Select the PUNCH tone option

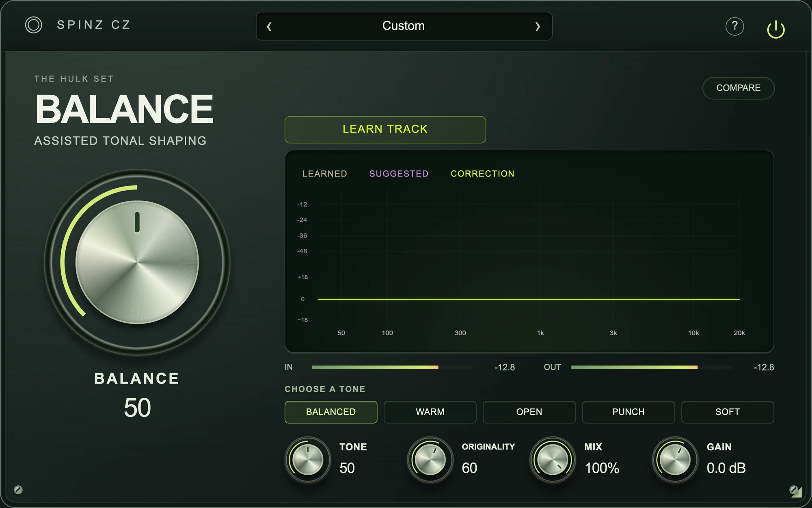628,412
